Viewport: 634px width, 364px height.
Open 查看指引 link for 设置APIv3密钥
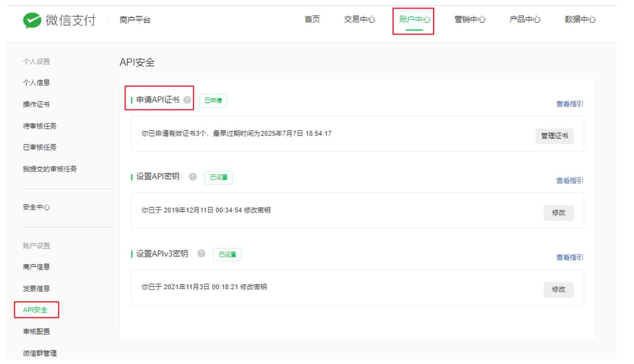[569, 257]
